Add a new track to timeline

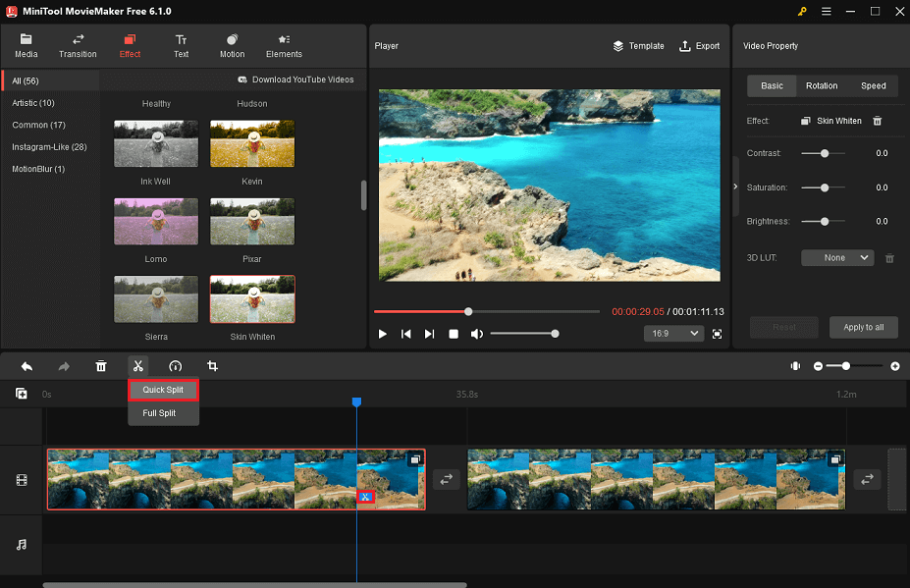pyautogui.click(x=22, y=394)
